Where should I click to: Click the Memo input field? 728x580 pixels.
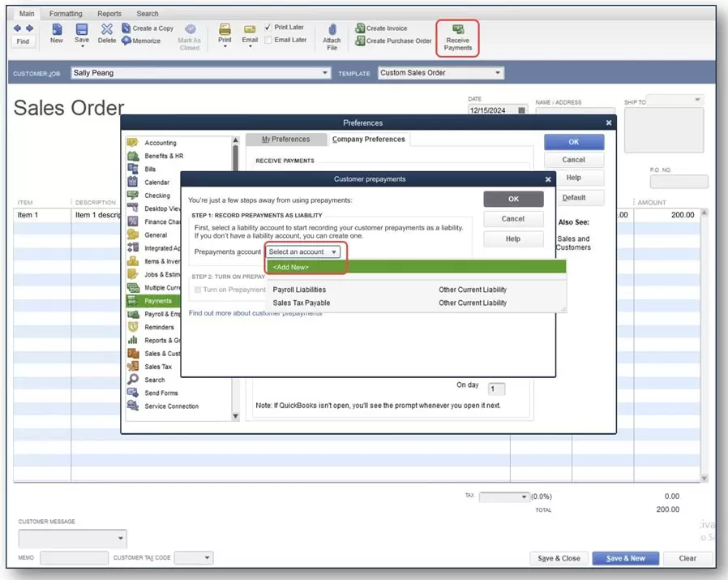click(74, 558)
